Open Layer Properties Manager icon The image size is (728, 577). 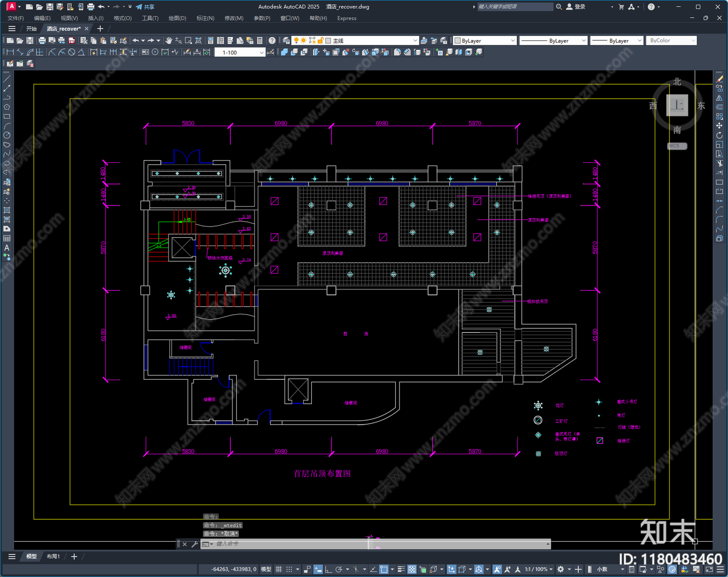coord(286,40)
